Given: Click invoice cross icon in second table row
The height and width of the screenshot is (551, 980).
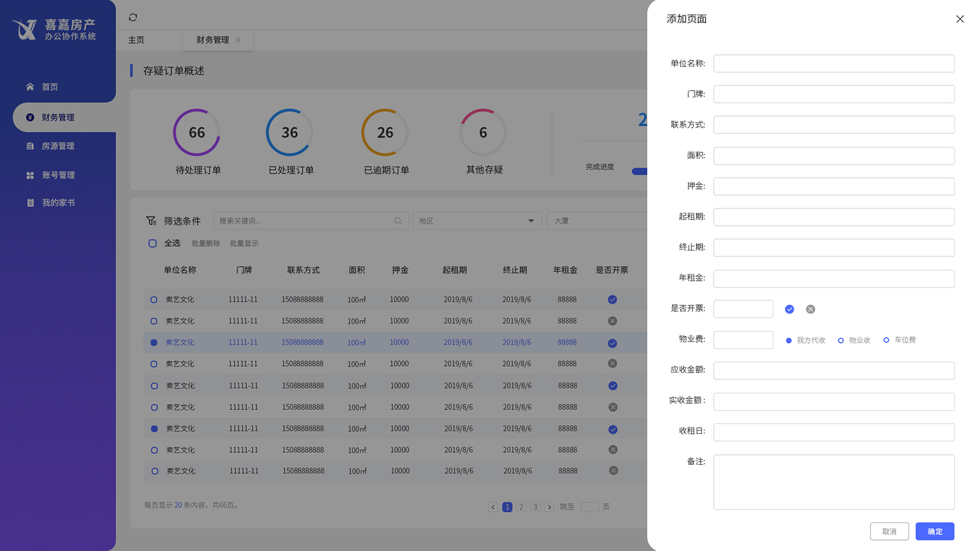Looking at the screenshot, I should coord(612,321).
